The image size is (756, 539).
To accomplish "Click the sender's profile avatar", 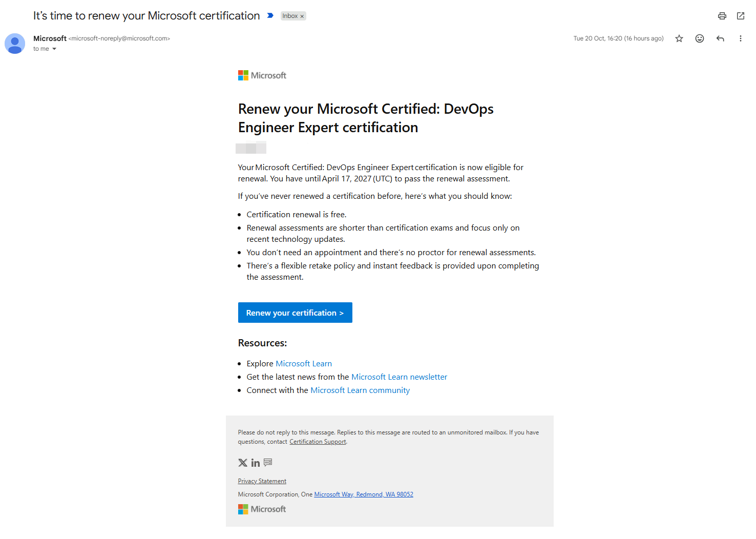I will pyautogui.click(x=15, y=44).
